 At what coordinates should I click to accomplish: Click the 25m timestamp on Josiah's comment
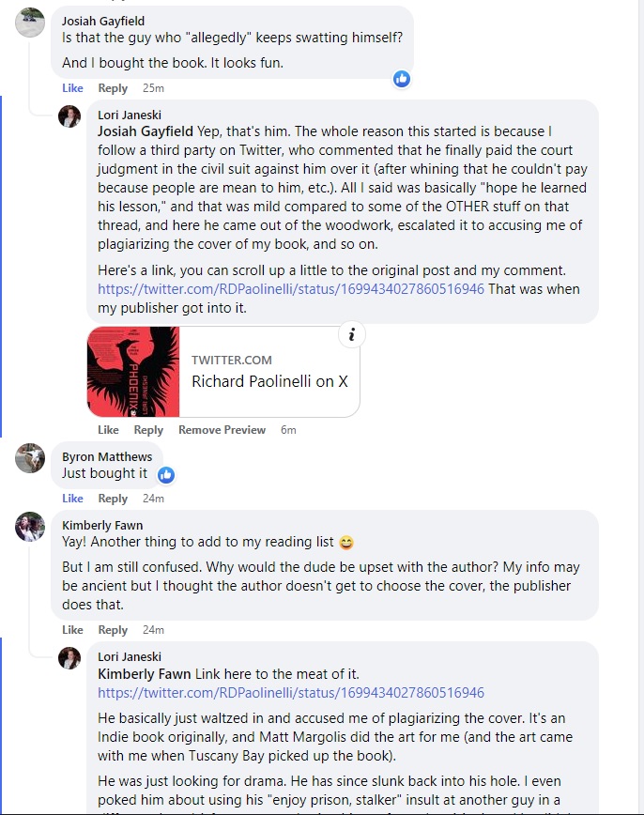(153, 88)
